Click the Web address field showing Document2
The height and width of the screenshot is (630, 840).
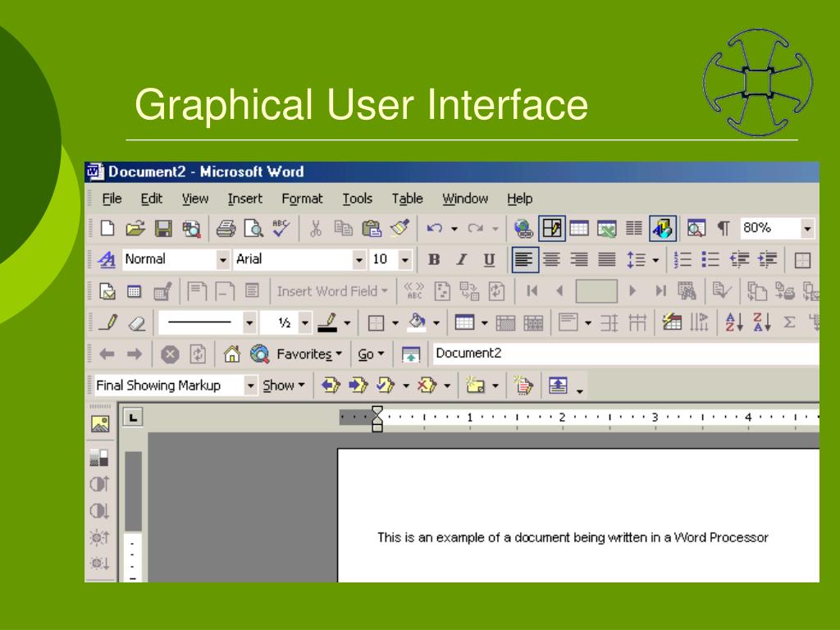coord(626,354)
